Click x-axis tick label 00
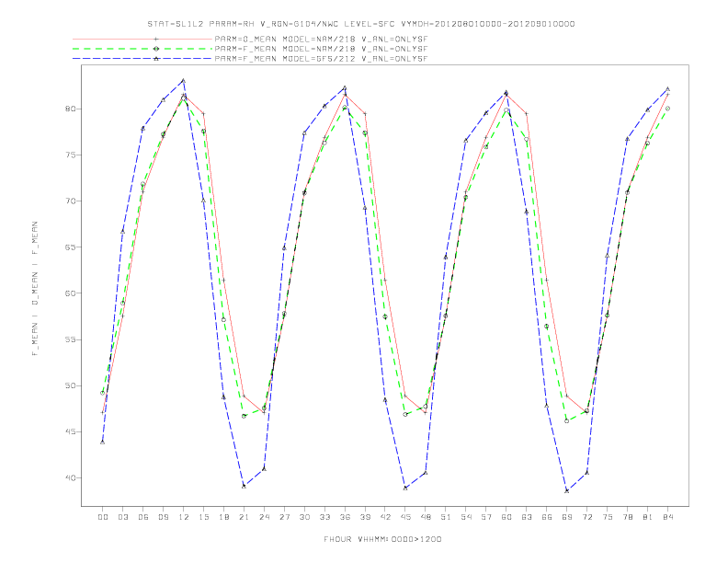 [x=103, y=517]
